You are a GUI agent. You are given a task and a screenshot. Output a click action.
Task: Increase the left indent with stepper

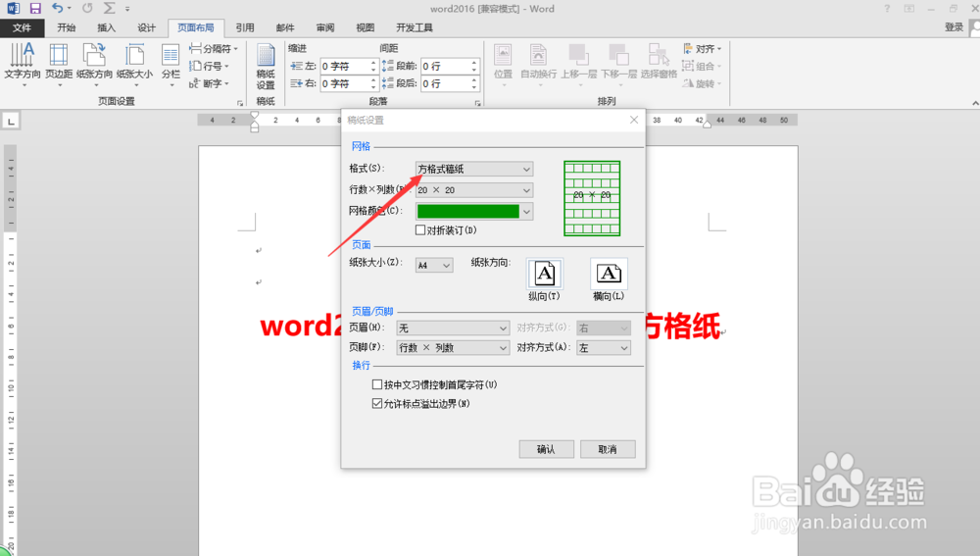[373, 63]
